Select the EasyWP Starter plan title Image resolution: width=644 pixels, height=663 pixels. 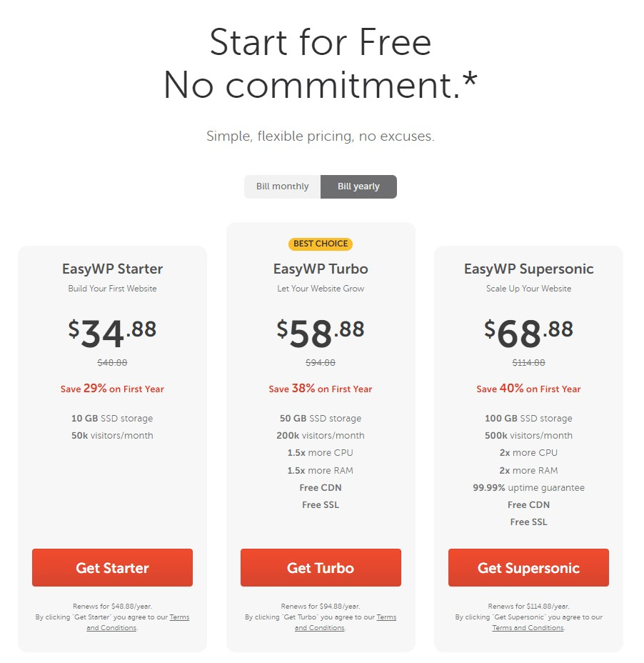click(x=112, y=269)
